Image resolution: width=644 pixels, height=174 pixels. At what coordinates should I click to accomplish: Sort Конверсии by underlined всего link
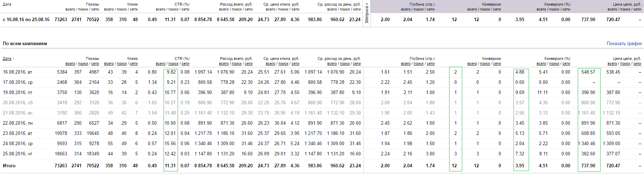(x=472, y=64)
